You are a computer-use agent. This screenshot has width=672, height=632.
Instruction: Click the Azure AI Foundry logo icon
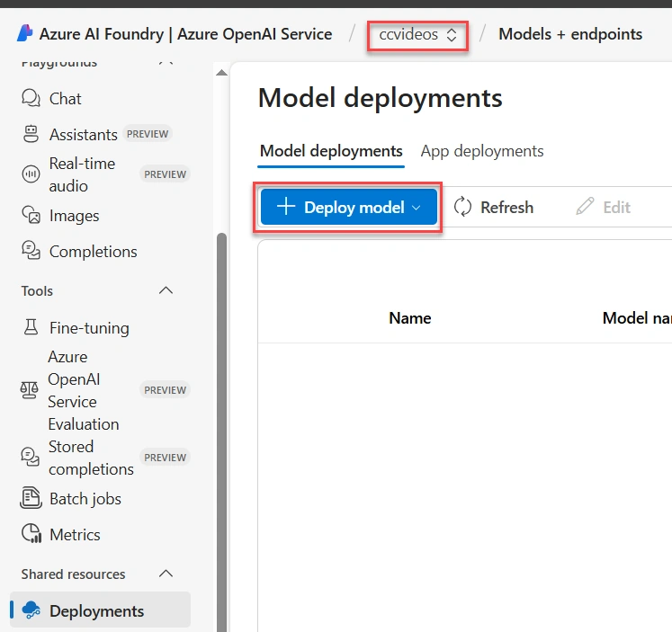pyautogui.click(x=25, y=33)
